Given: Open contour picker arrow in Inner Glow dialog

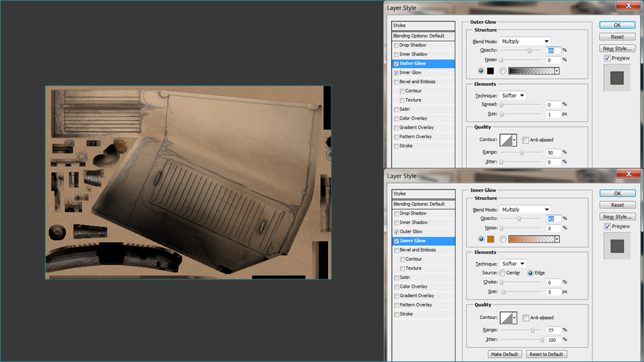Looking at the screenshot, I should point(515,318).
